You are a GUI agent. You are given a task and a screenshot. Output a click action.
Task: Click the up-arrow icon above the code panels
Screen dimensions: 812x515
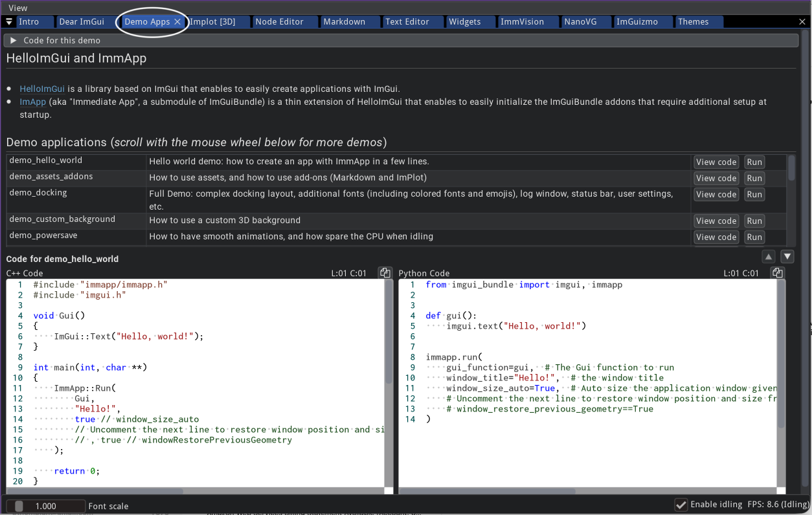(768, 256)
